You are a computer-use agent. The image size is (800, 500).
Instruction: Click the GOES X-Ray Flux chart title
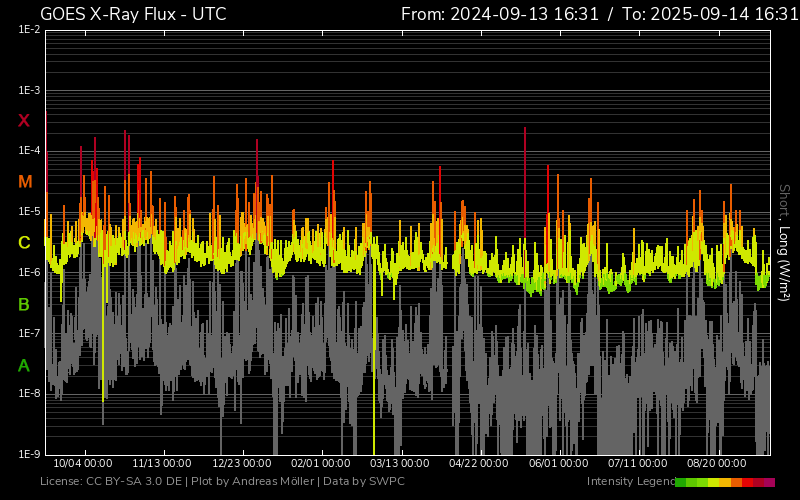[x=133, y=14]
